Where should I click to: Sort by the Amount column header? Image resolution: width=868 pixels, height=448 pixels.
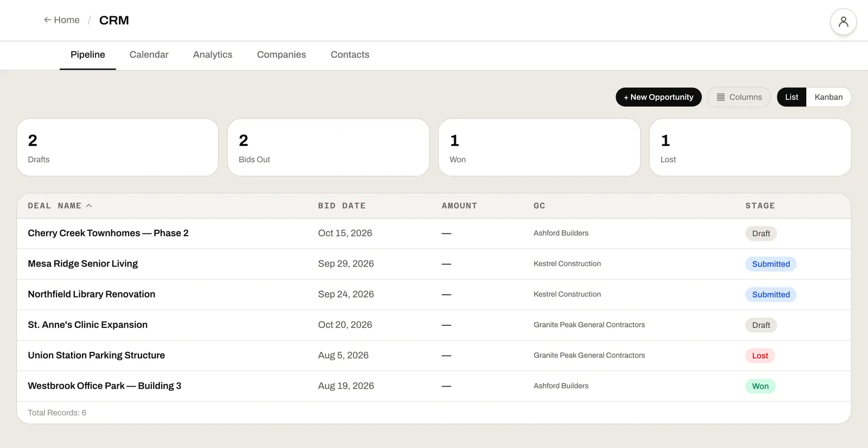[459, 206]
